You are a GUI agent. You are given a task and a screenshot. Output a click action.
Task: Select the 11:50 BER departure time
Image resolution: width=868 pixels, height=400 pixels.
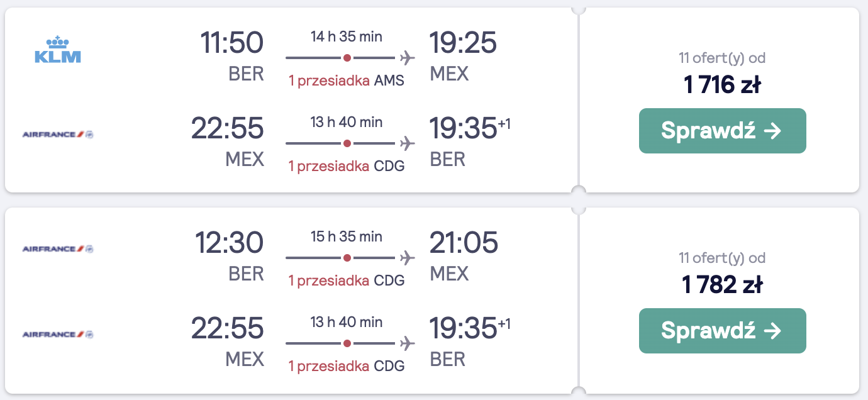(231, 43)
